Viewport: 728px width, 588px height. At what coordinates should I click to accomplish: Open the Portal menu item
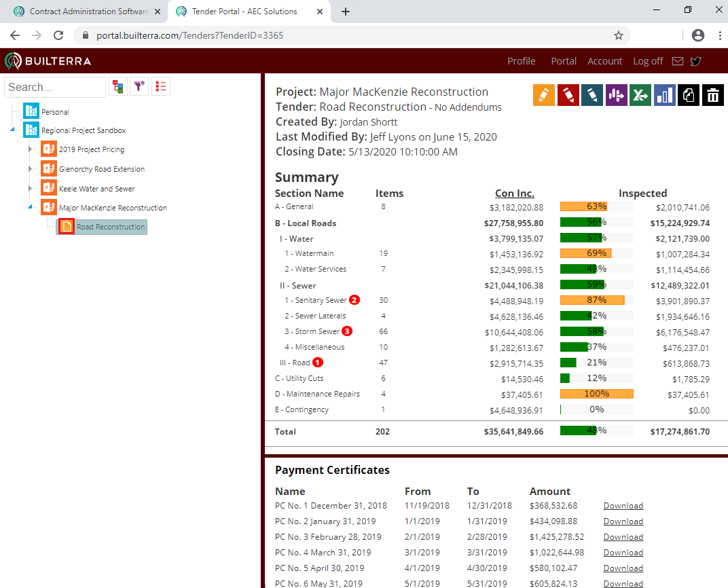[x=564, y=61]
